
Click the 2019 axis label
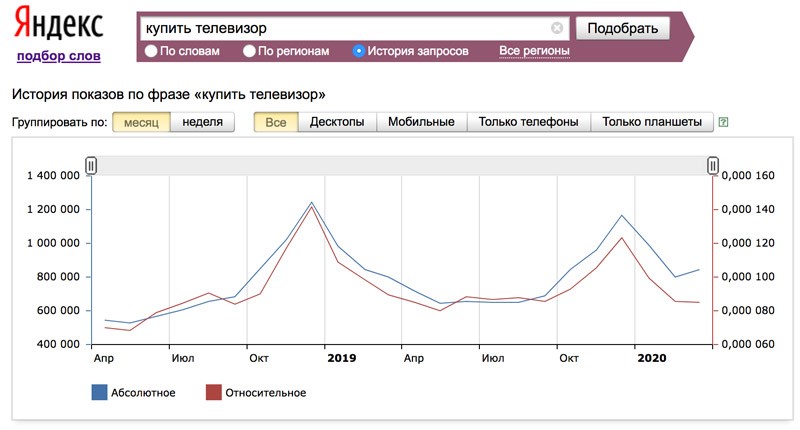[342, 358]
